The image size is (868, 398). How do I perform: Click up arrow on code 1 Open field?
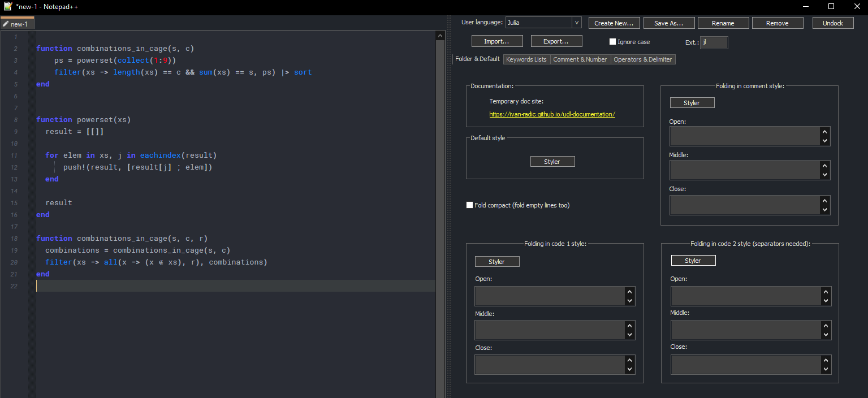630,292
